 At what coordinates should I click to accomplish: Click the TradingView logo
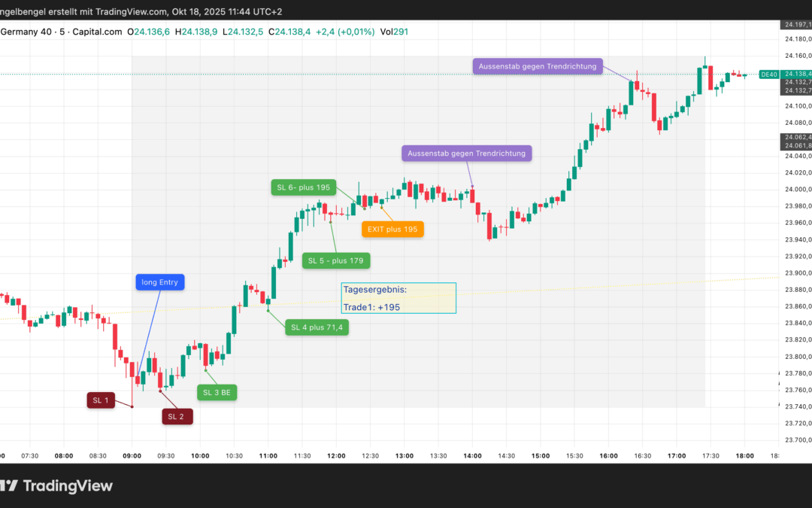56,485
